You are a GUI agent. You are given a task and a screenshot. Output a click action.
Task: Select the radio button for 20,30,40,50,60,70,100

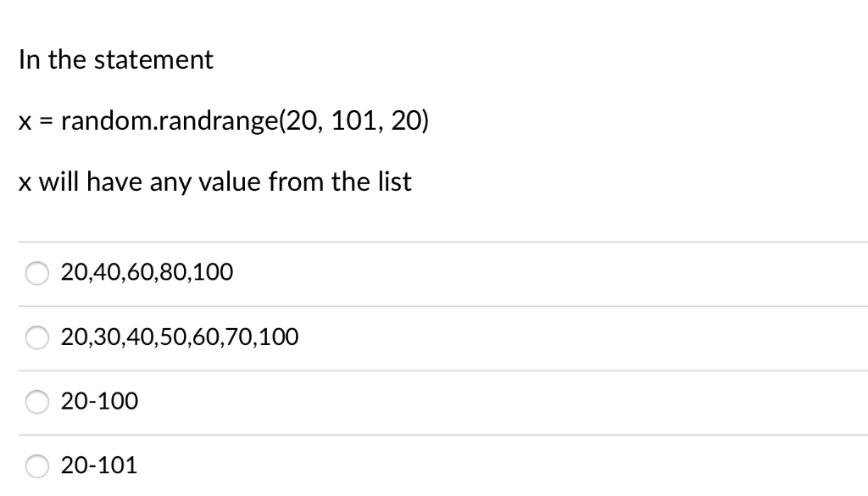coord(36,337)
